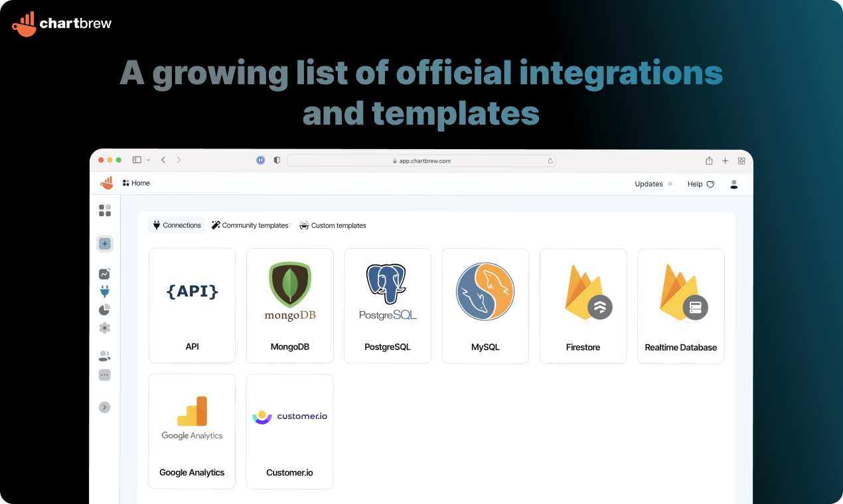Switch to the Community templates tab

[250, 225]
